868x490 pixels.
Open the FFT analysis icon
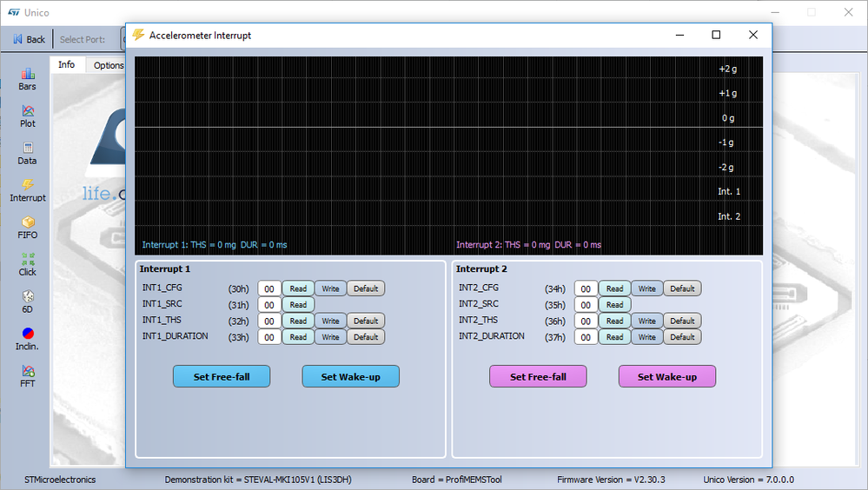pyautogui.click(x=27, y=376)
